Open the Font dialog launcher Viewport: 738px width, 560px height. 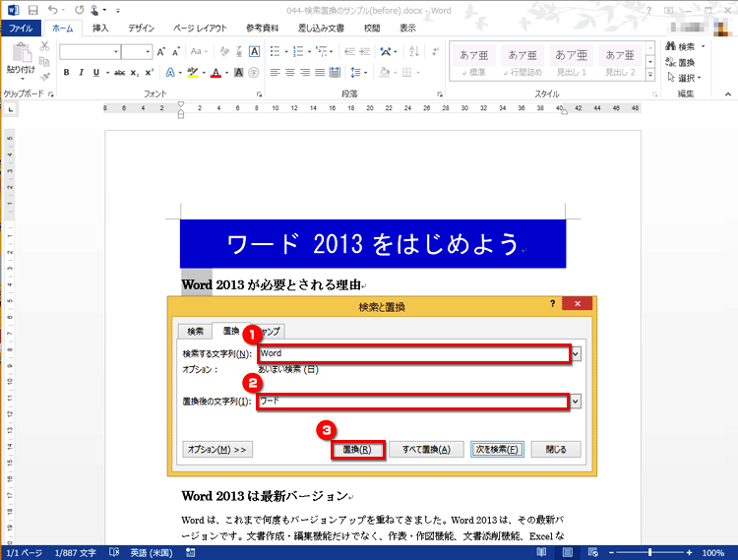[259, 94]
